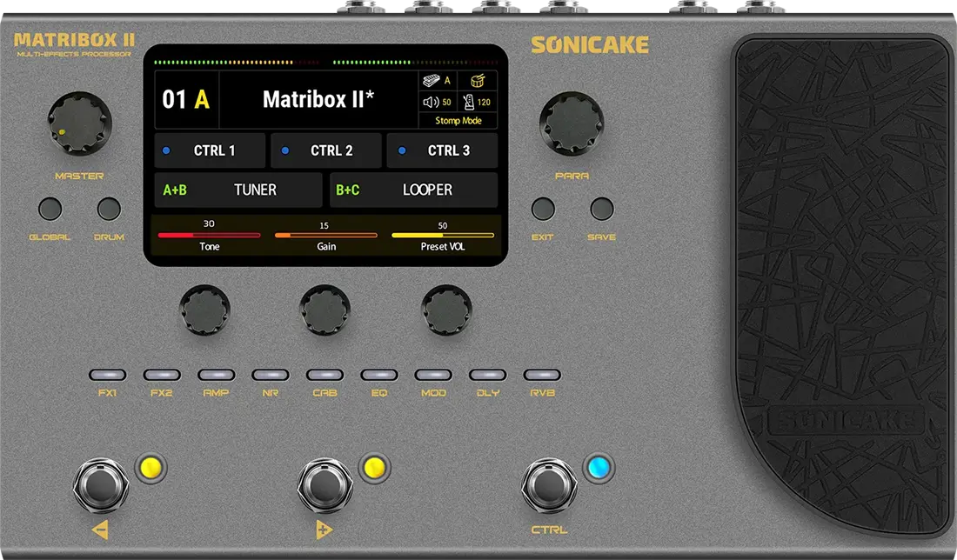Toggle the EQ module button

coord(379,375)
